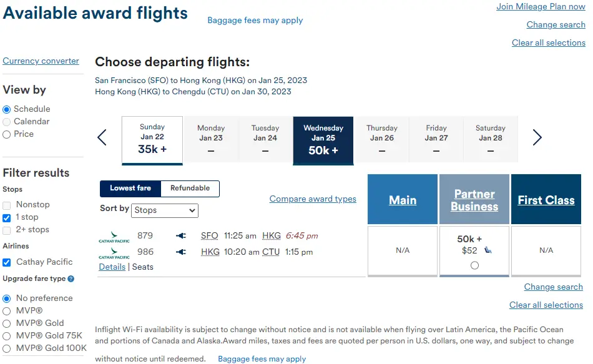This screenshot has height=364, width=593.
Task: Click Cathay Pacific logo for flight 879
Action: 114,237
